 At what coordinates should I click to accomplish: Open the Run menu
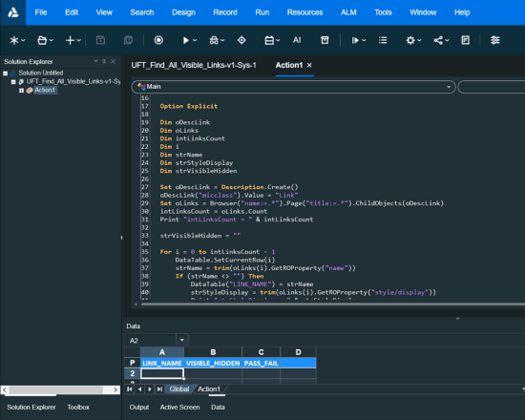(x=262, y=12)
